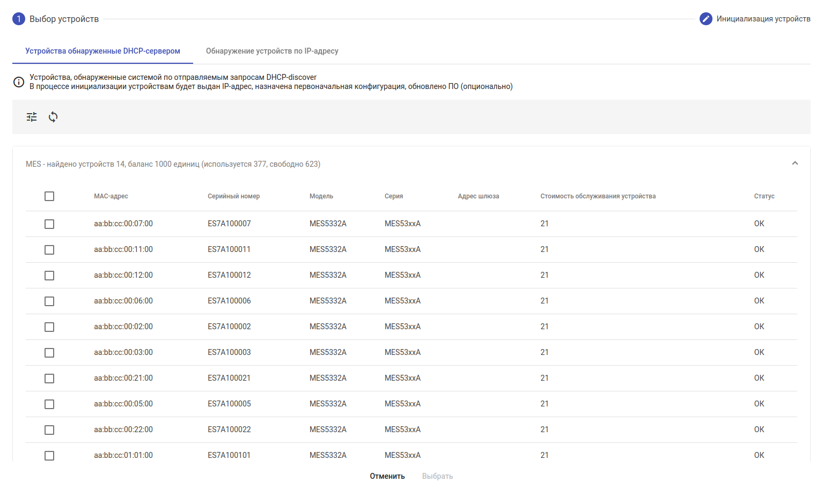Screen dimensions: 823x504
Task: Switch to device discovery by IP address tab
Action: coord(272,51)
